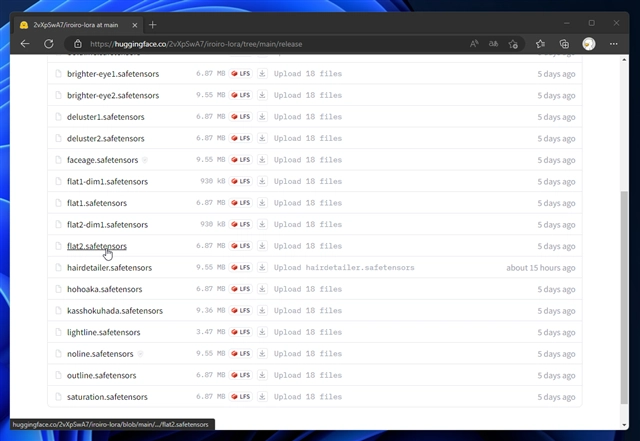Go back using browser back arrow
The height and width of the screenshot is (441, 640).
point(25,44)
